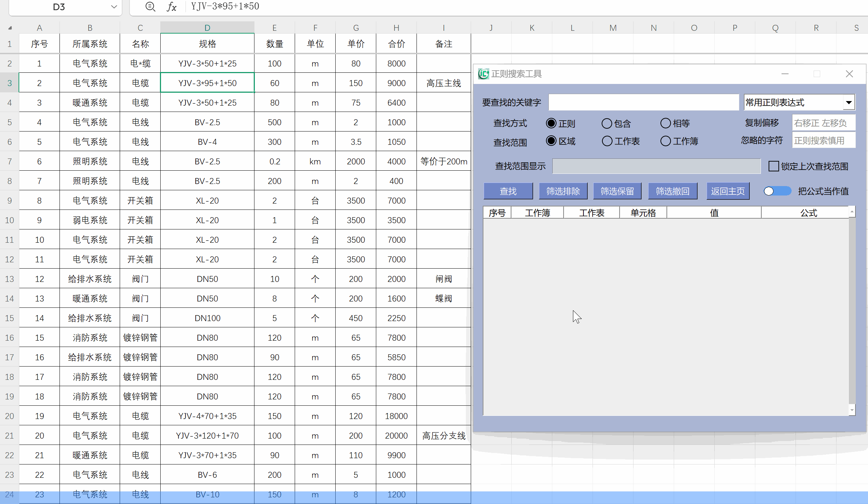Click the up arrow of the results list scrollbar
868x504 pixels.
click(852, 211)
